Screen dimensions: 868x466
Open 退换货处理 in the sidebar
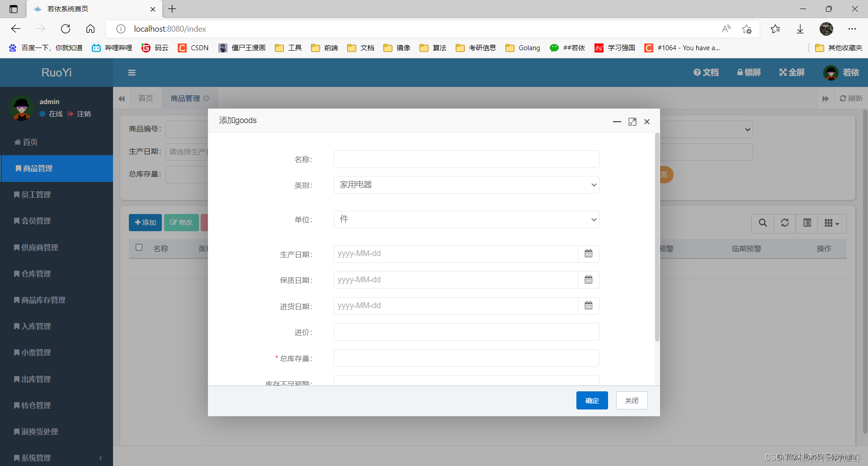57,432
